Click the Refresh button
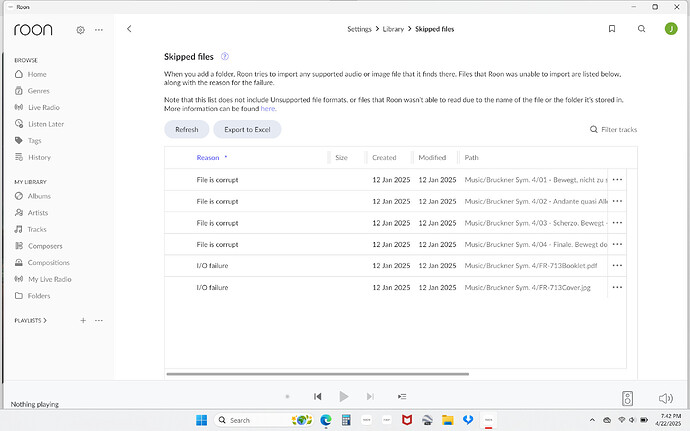Image resolution: width=690 pixels, height=431 pixels. (x=187, y=129)
